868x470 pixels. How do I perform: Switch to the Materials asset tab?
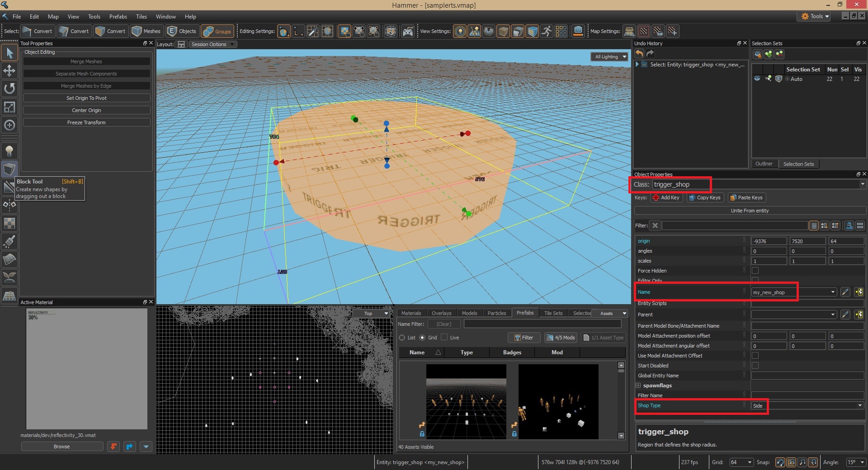click(411, 313)
